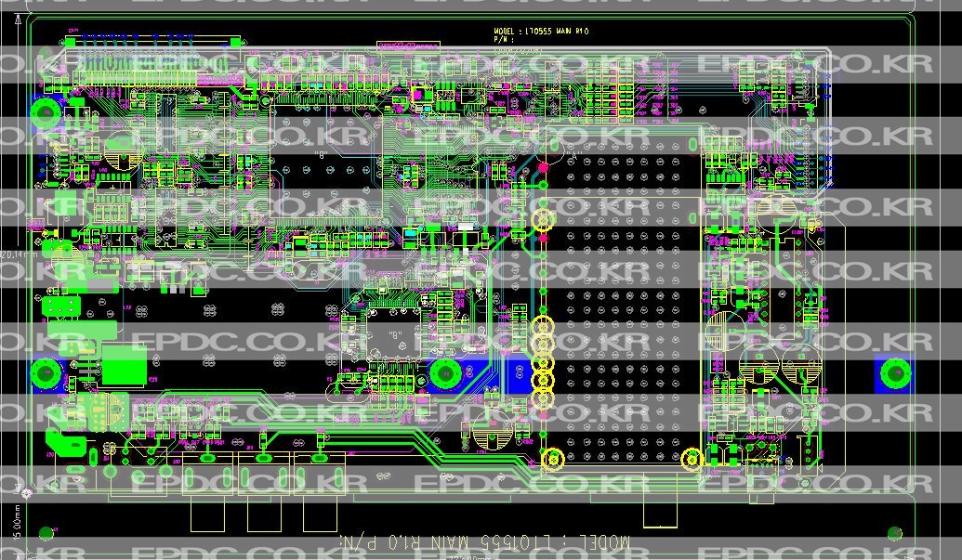Screen dimensions: 962x560
Task: Click the small fiducial at bottom-right corner
Action: (895, 533)
